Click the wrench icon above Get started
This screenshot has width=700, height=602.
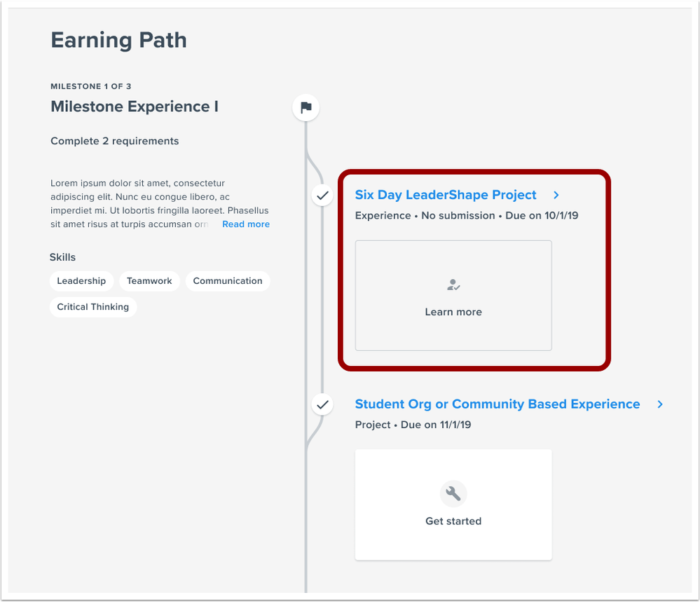coord(453,493)
